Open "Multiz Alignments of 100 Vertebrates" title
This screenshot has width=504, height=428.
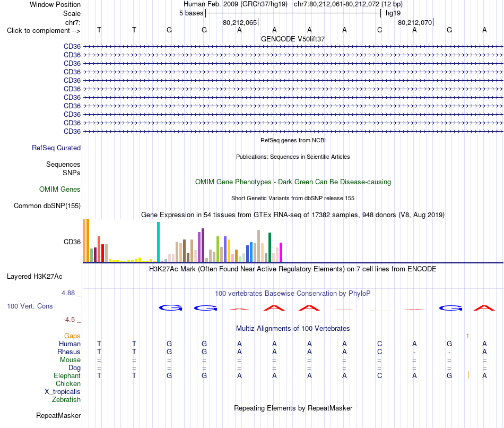coord(293,329)
